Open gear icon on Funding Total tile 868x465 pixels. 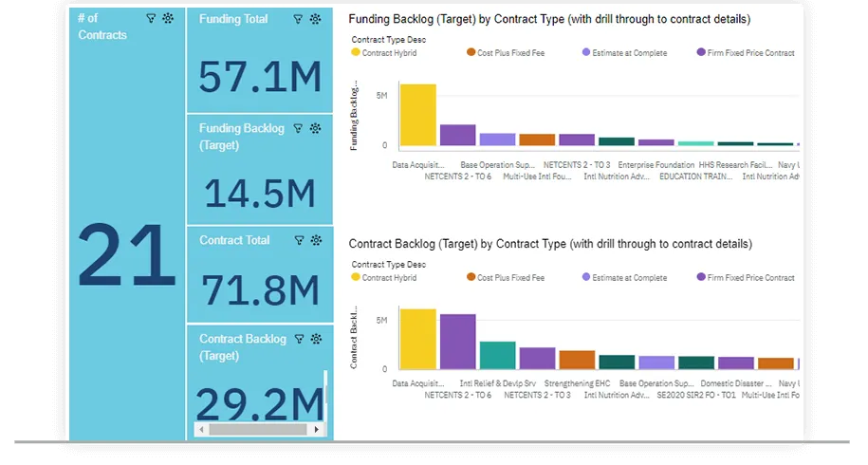(316, 19)
